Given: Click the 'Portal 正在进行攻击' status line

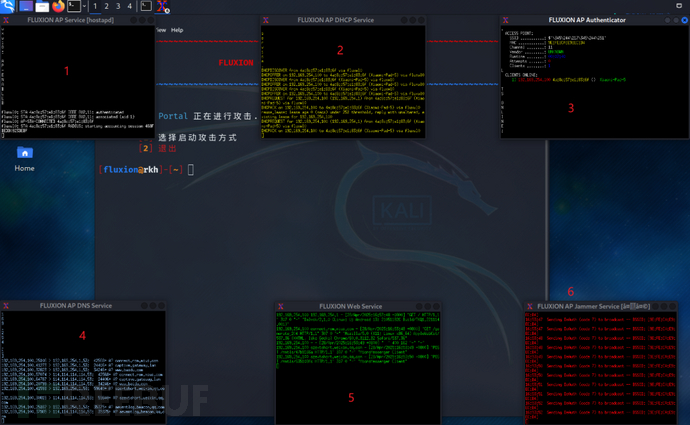Looking at the screenshot, I should click(208, 116).
